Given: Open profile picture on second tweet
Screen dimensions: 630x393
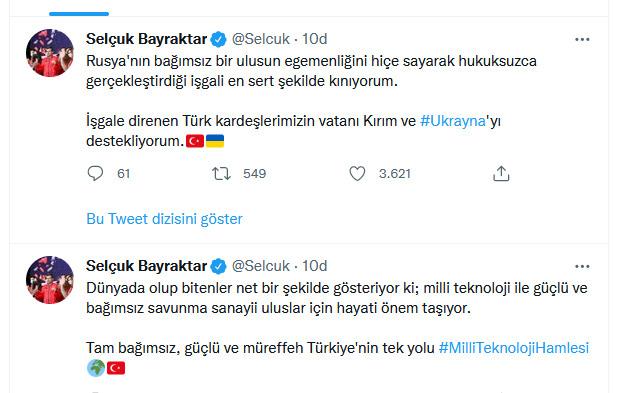Looking at the screenshot, I should tap(50, 280).
